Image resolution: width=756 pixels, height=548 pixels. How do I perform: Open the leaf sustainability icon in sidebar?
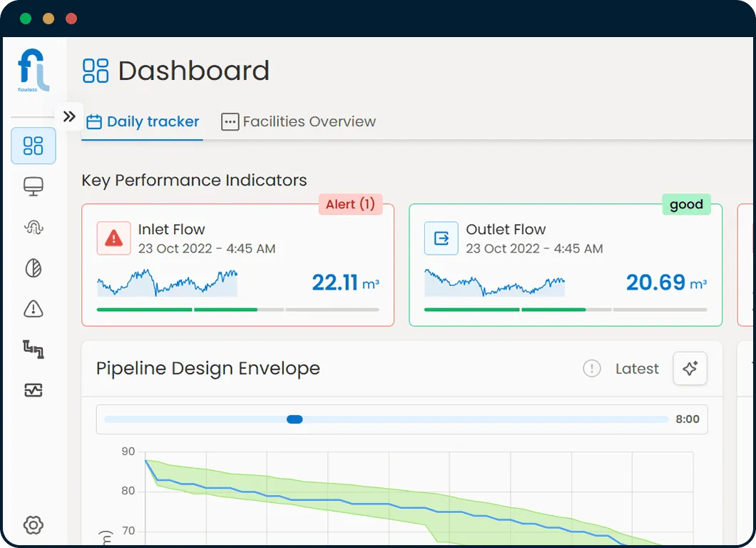tap(34, 268)
